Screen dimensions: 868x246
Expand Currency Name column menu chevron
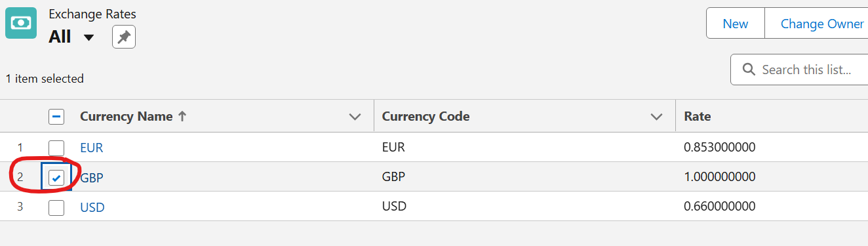pos(355,117)
